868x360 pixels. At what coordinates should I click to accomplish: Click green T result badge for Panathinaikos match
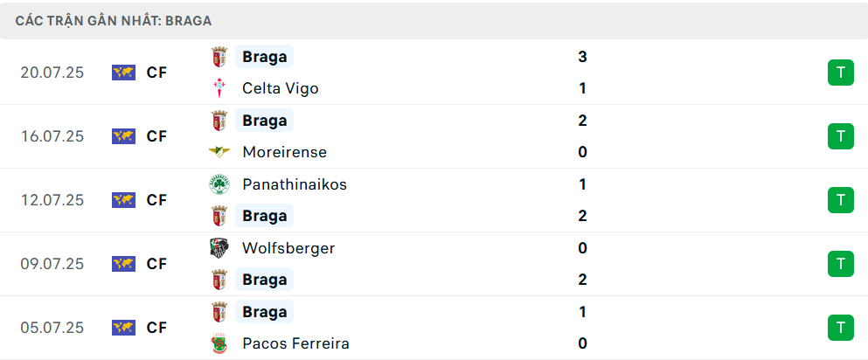coord(840,200)
